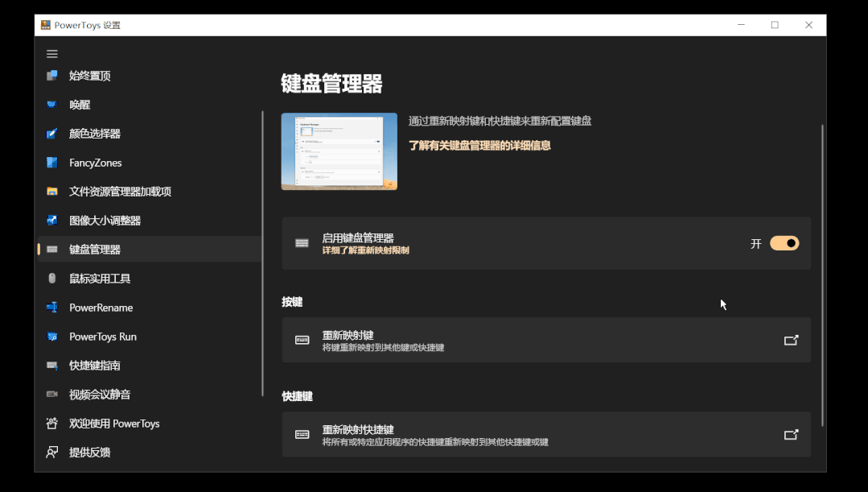Click the 重新映射快捷键 card button

(x=546, y=434)
